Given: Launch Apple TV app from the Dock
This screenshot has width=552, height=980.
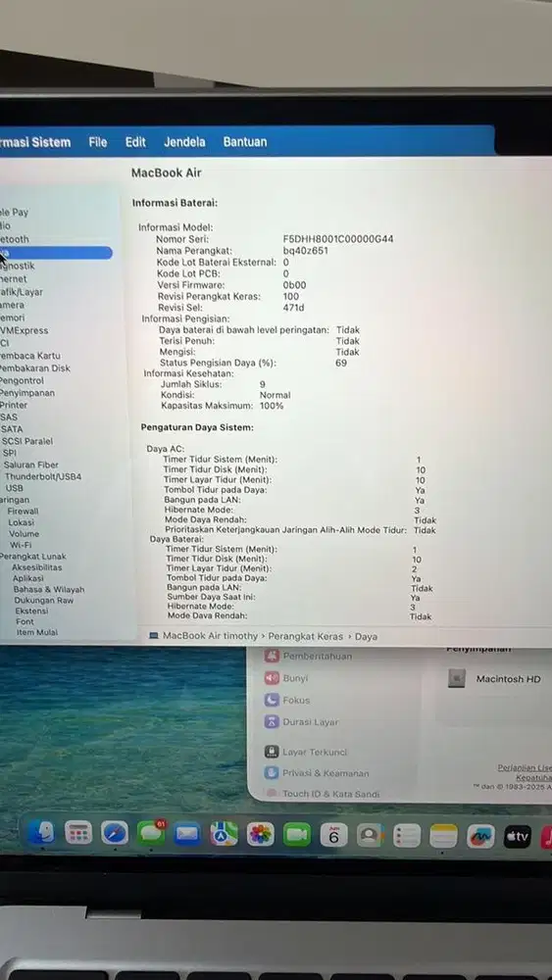Looking at the screenshot, I should [517, 837].
